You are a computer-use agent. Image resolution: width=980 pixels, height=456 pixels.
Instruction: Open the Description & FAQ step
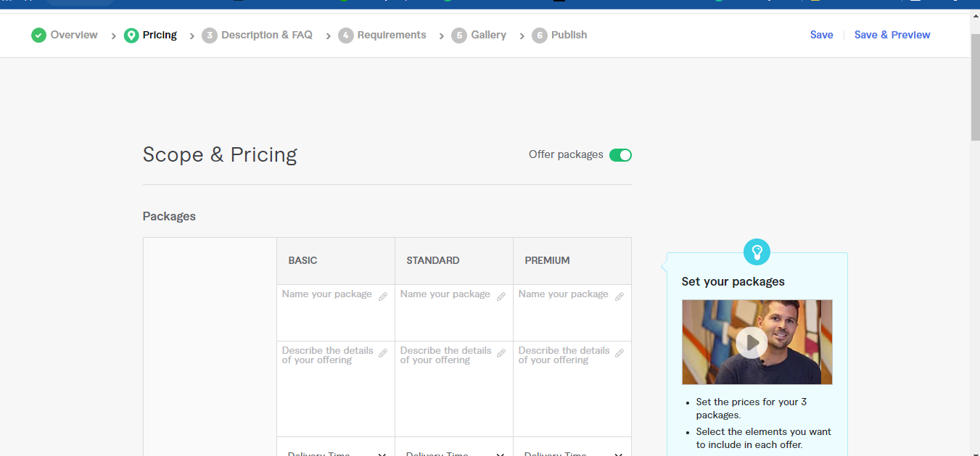coord(267,35)
